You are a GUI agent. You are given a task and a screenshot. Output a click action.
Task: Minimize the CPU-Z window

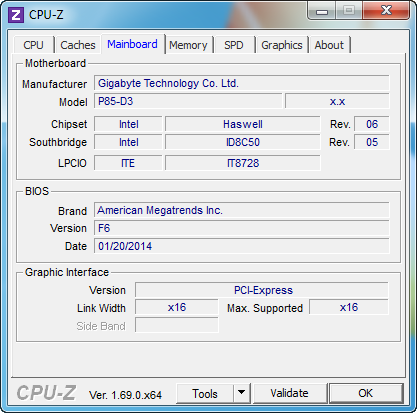(322, 11)
